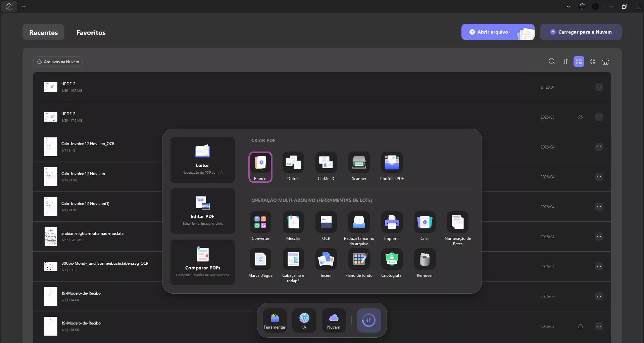Filter by Arquivos na Nuvem
Image resolution: width=644 pixels, height=343 pixels.
pos(58,61)
